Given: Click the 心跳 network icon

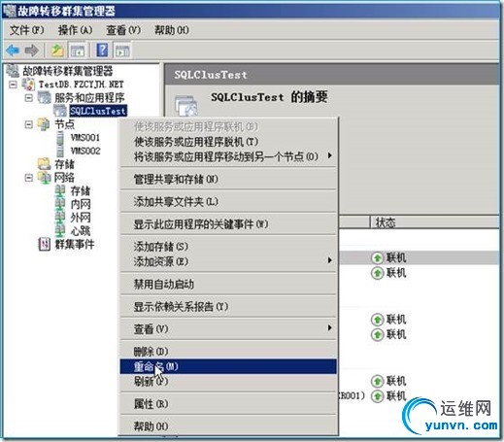Looking at the screenshot, I should (x=60, y=231).
